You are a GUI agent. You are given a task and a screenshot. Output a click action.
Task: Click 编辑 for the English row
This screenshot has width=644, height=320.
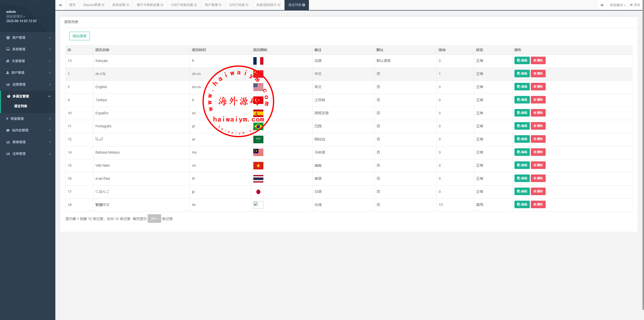pyautogui.click(x=522, y=87)
